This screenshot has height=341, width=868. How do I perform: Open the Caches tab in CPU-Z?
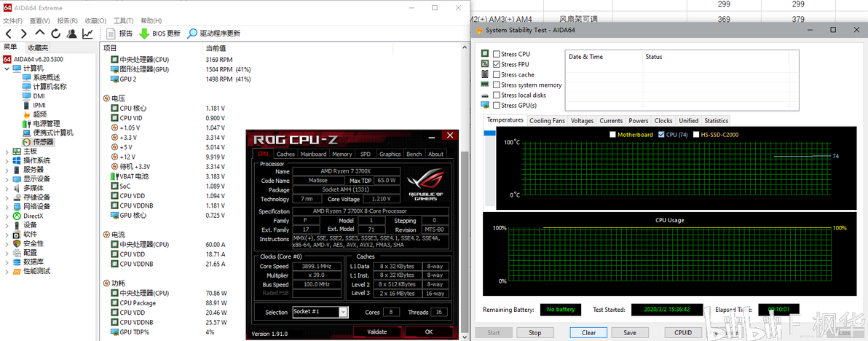[285, 154]
